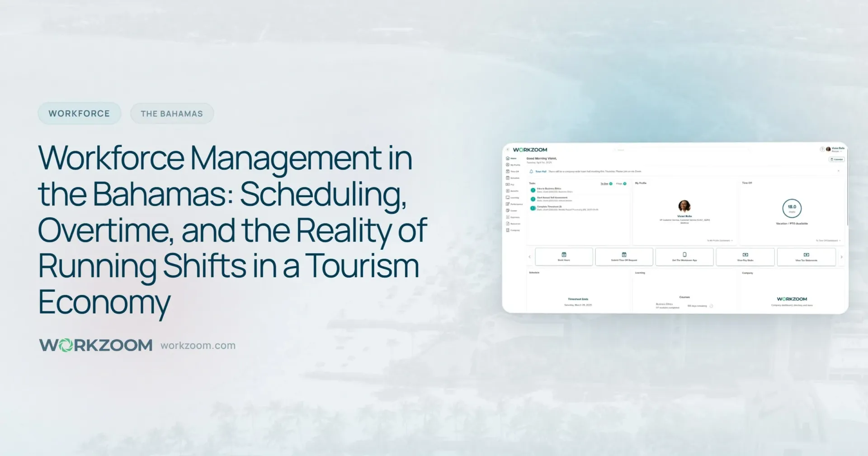Select the Flags filter in the Tasks panel
The width and height of the screenshot is (868, 456).
619,184
